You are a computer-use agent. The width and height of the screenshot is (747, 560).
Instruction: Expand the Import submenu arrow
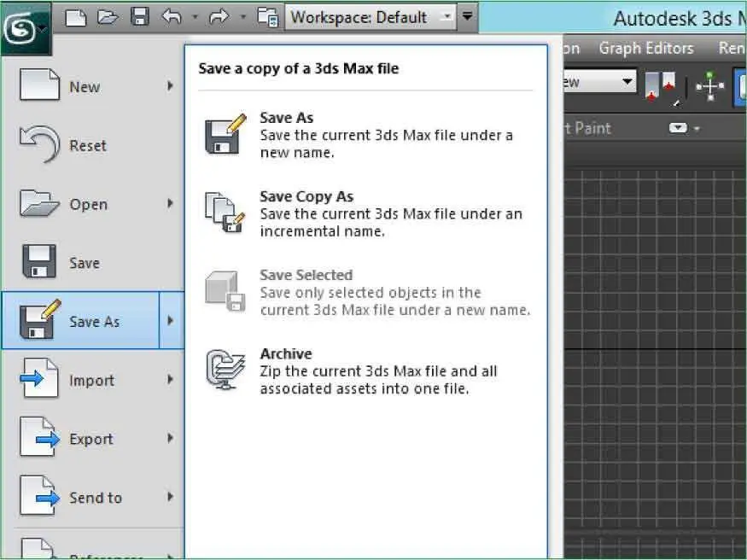pos(170,380)
